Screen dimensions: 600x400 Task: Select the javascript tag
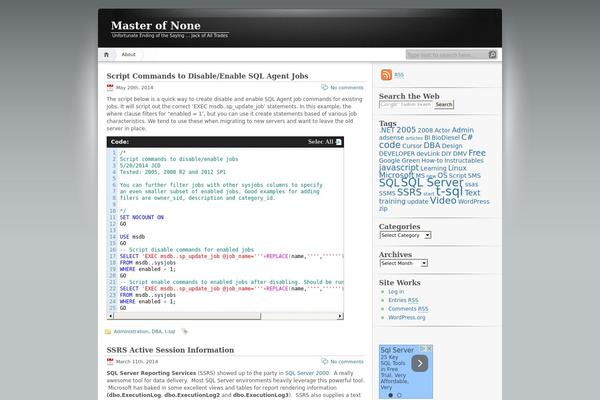tap(399, 168)
